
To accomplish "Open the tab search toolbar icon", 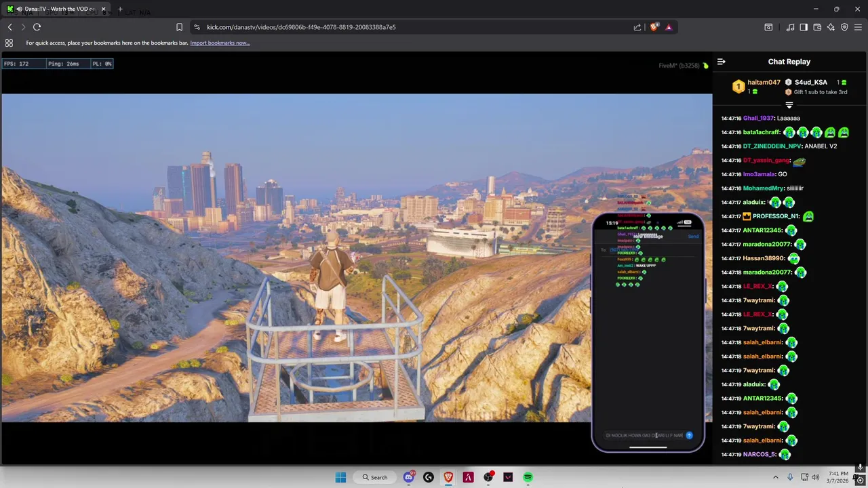I will tap(768, 27).
